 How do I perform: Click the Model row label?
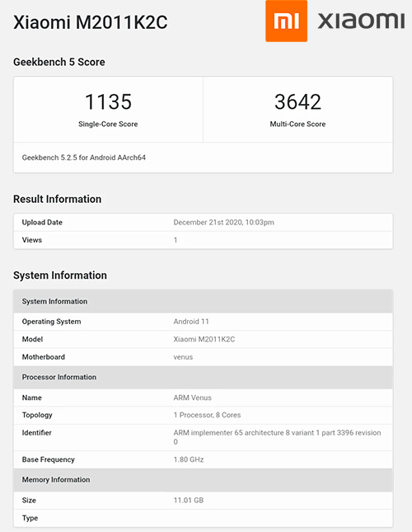(32, 339)
